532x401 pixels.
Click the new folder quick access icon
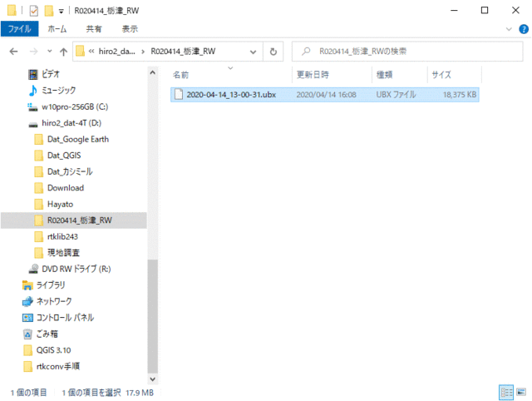point(49,11)
